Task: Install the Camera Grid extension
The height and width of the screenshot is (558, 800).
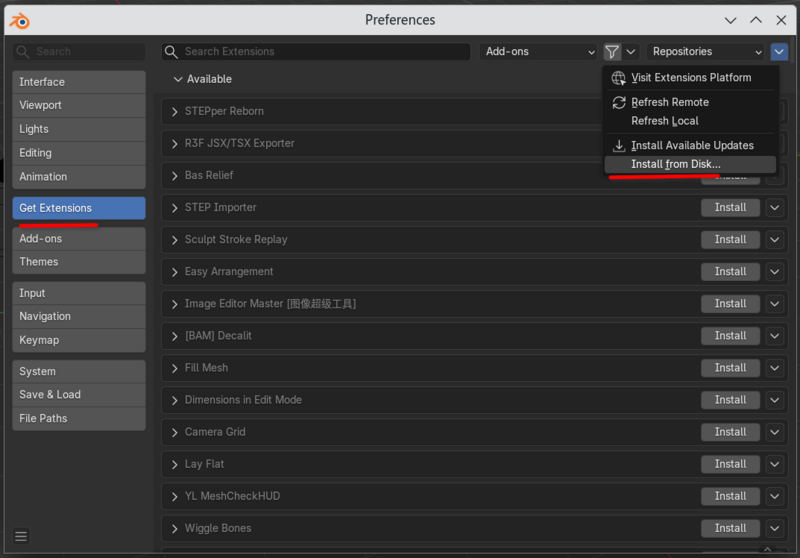Action: coord(730,432)
